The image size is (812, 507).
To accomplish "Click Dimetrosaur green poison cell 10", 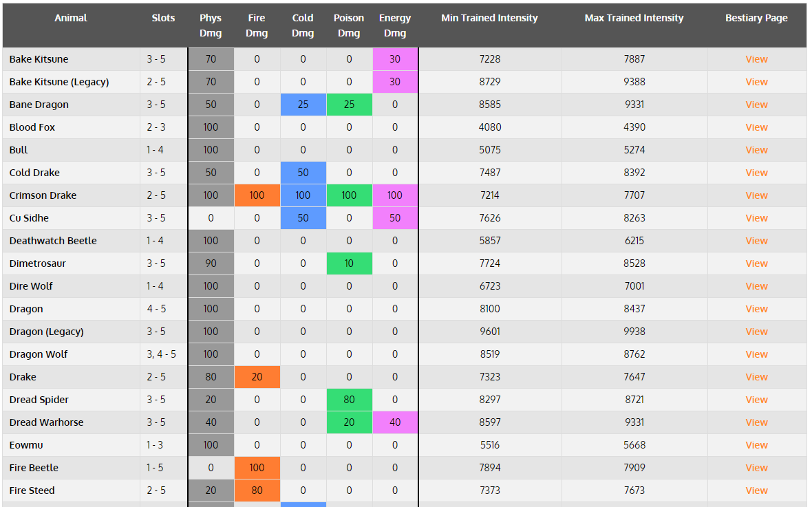I will click(x=349, y=263).
